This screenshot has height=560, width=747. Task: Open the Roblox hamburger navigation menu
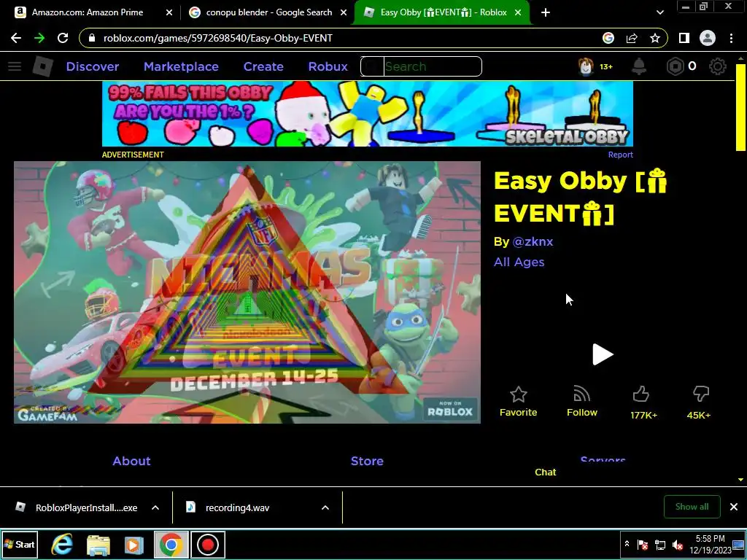tap(15, 66)
